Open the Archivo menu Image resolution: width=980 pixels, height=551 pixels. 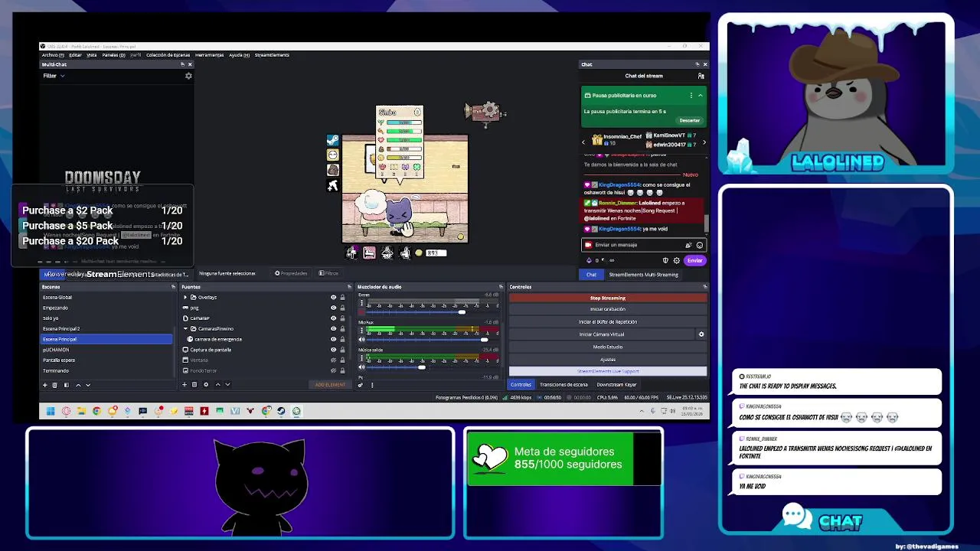coord(52,55)
